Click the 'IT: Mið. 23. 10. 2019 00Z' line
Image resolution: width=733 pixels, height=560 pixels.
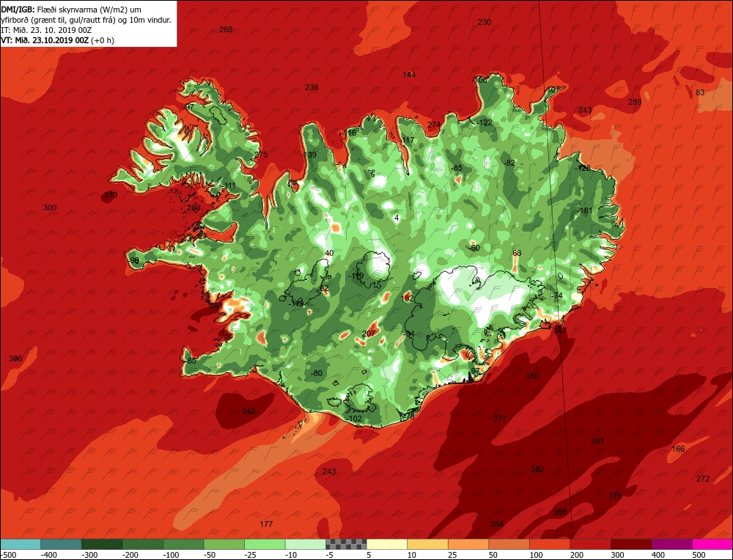(46, 30)
